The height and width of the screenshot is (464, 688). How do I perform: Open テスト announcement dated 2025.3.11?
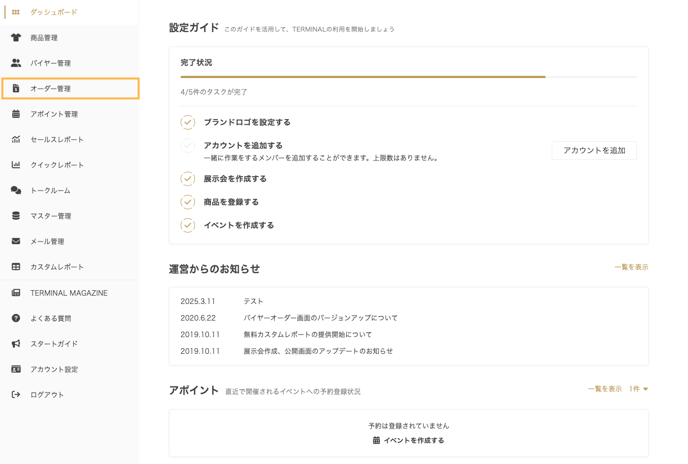coord(253,301)
